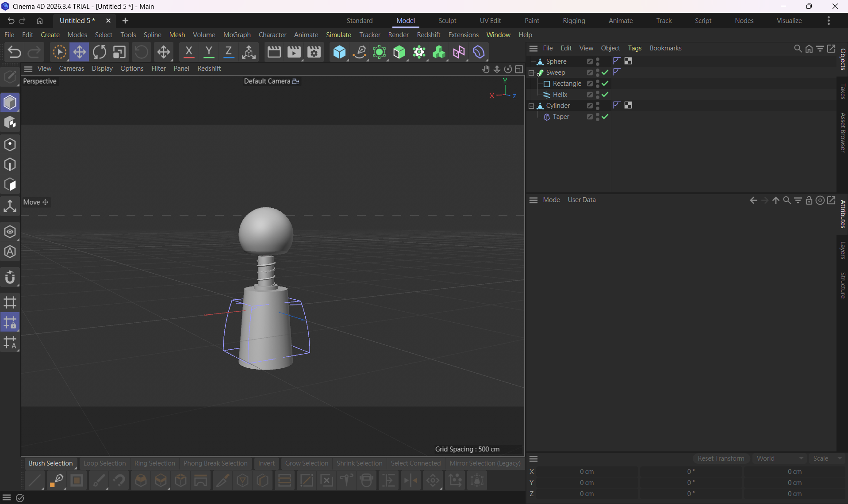The width and height of the screenshot is (848, 504).
Task: Render view with clapperboard icon
Action: 274,52
